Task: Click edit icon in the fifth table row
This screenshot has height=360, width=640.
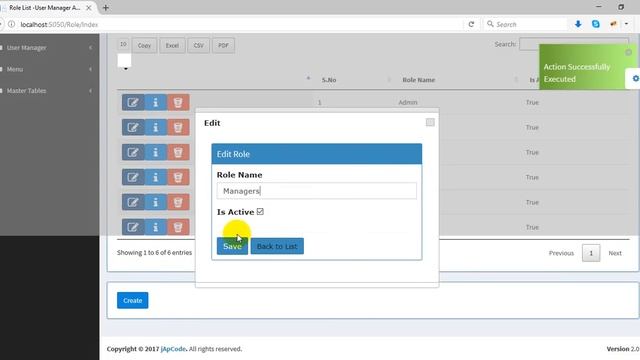Action: [133, 202]
